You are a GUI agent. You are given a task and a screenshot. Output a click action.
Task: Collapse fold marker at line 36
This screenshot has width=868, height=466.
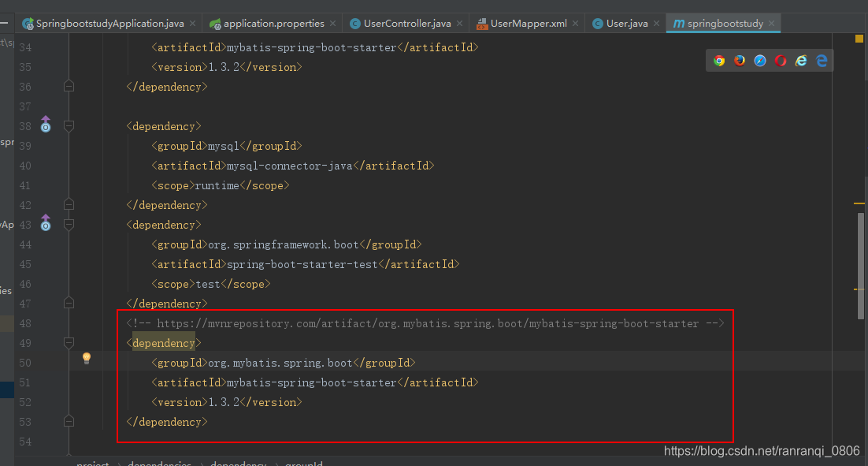tap(69, 87)
